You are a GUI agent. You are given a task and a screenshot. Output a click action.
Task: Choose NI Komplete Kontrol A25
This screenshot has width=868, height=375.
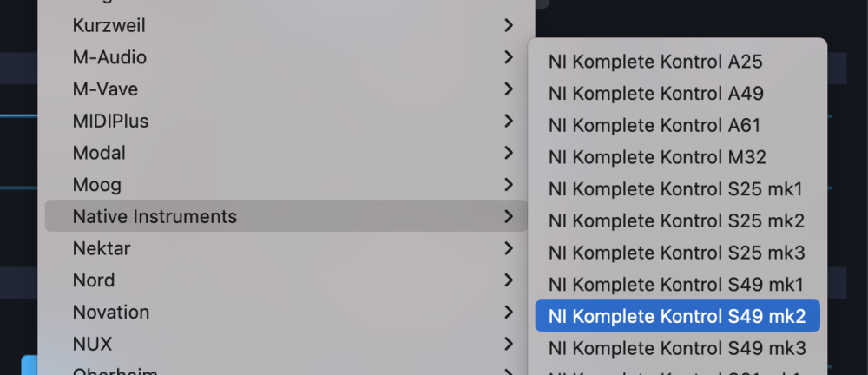click(x=678, y=62)
